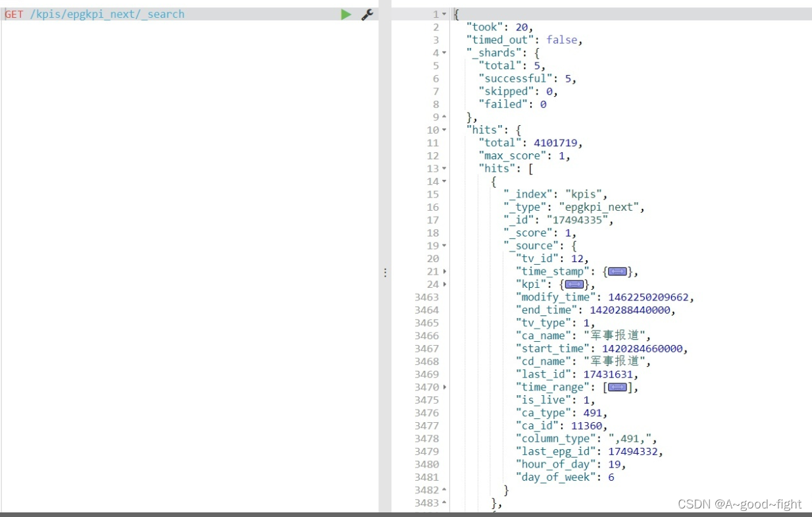The height and width of the screenshot is (517, 812).
Task: Click the pane divider handle dots
Action: coord(386,272)
